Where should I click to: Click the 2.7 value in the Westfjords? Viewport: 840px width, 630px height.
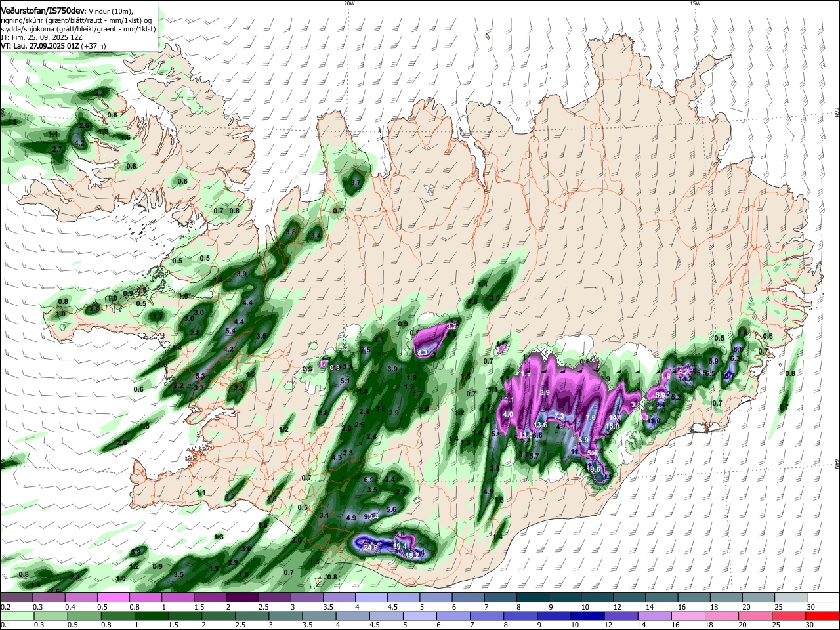[x=57, y=150]
